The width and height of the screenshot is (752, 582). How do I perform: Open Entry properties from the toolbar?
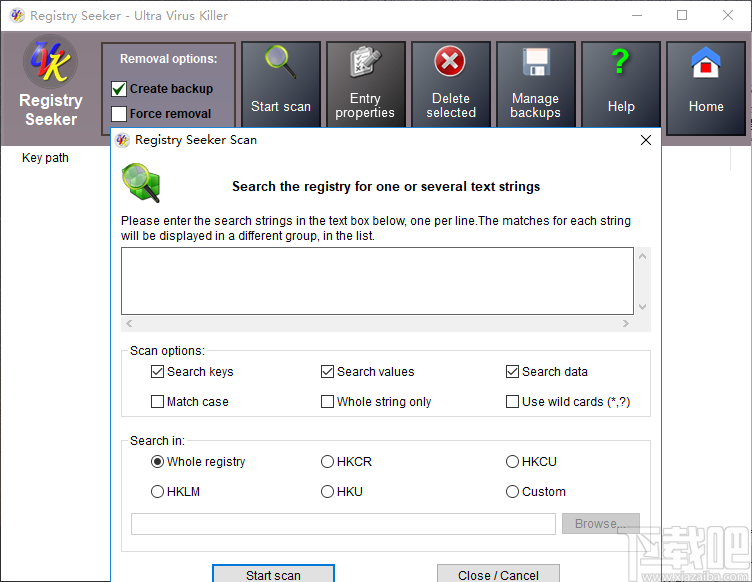pyautogui.click(x=365, y=84)
